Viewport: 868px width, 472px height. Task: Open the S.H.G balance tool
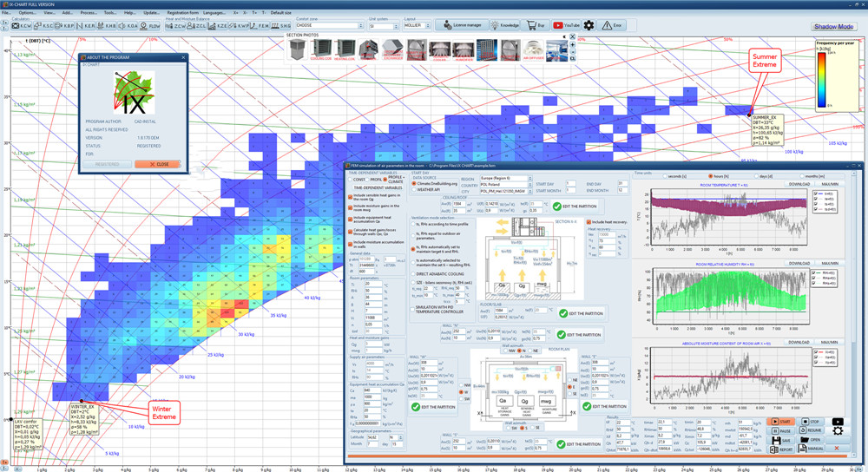coord(280,26)
